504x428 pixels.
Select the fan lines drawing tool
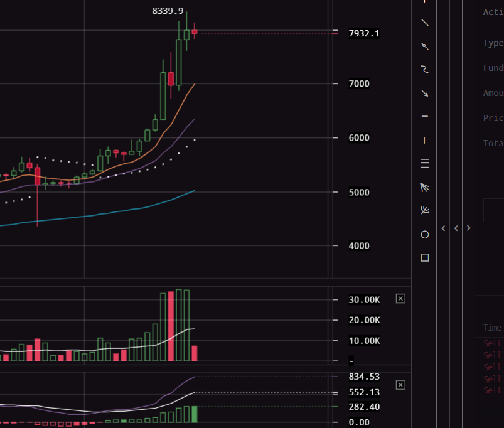425,187
